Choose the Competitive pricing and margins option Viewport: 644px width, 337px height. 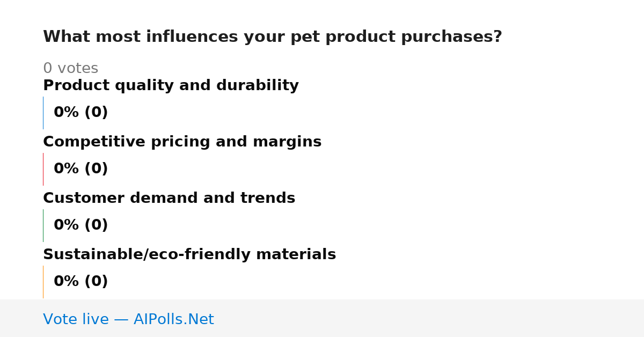click(x=182, y=142)
